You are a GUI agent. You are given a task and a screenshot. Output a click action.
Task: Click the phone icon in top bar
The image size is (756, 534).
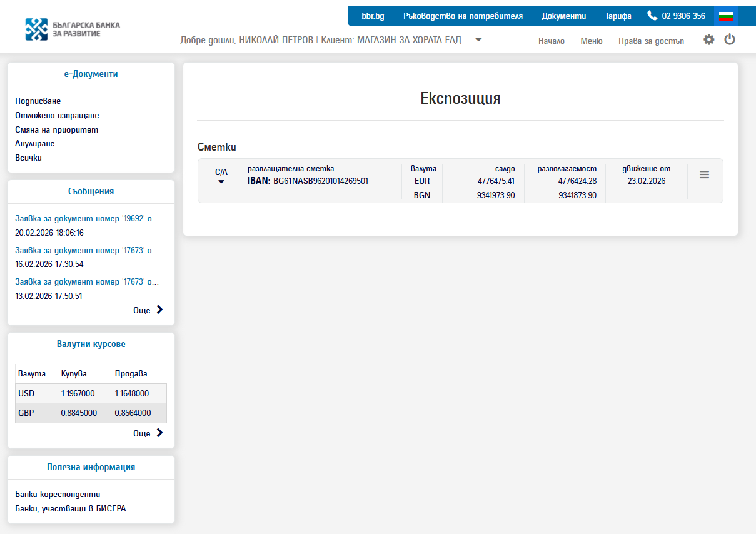(x=652, y=16)
